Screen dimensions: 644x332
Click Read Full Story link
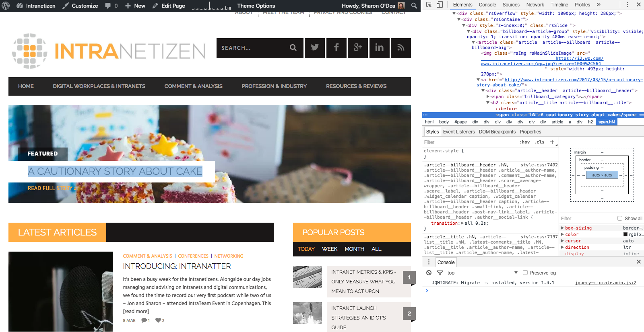[52, 188]
